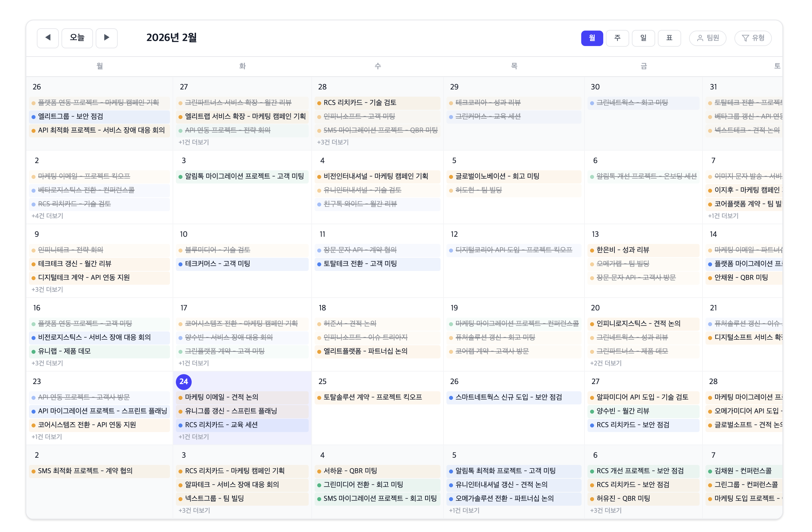
Task: Switch to the 주 weekly view tab
Action: click(617, 38)
